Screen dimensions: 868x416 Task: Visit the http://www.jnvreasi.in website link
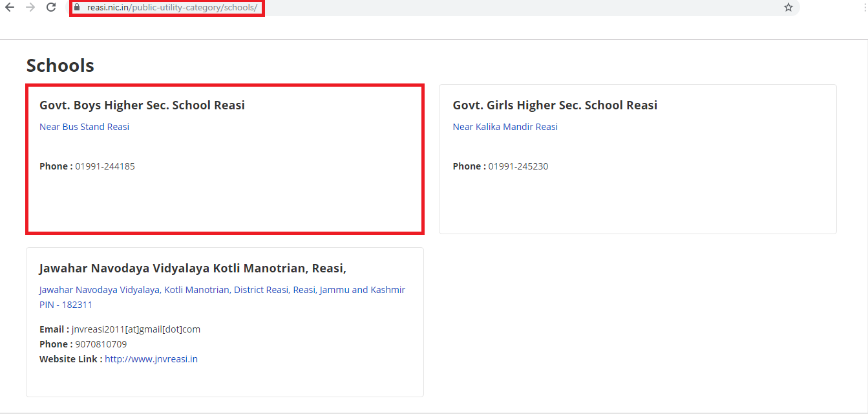151,359
